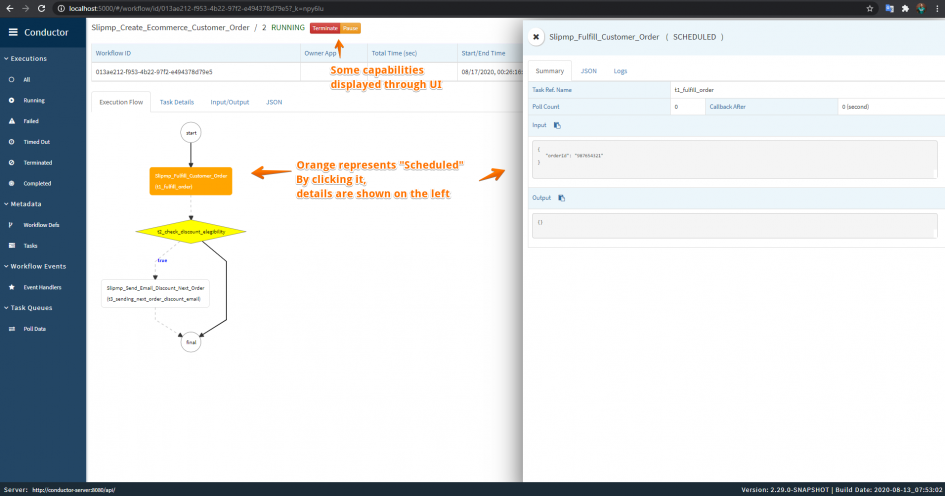Copy the task Input with the clipboard icon
945x496 pixels.
pos(557,125)
